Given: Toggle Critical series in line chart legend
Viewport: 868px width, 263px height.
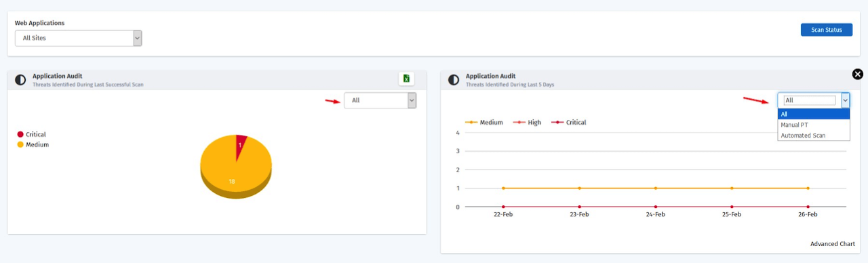Looking at the screenshot, I should (x=568, y=123).
